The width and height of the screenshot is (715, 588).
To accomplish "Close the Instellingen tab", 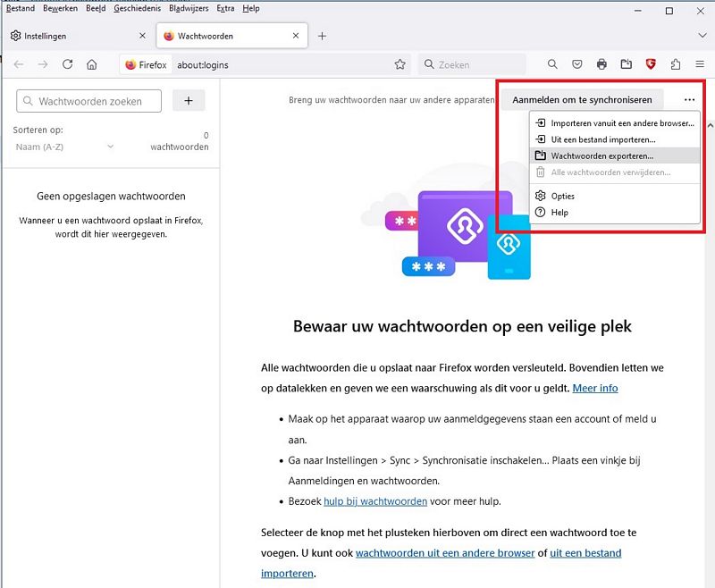I will 142,36.
